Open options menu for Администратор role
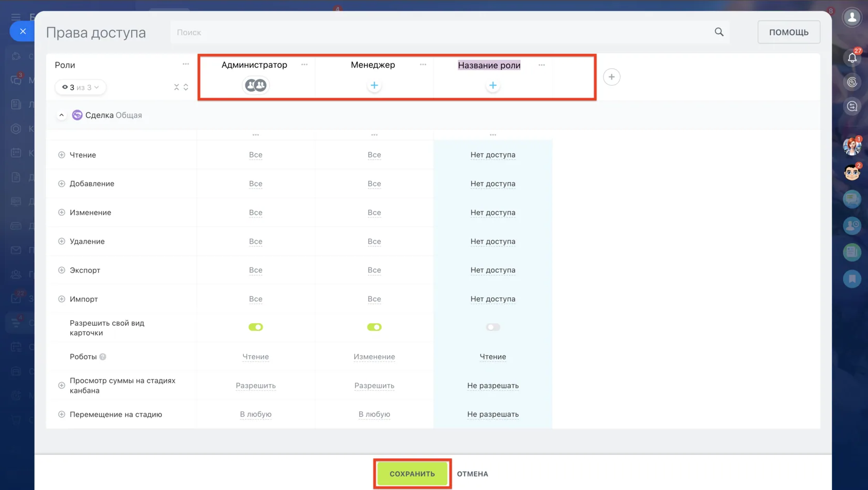The image size is (868, 490). 304,65
